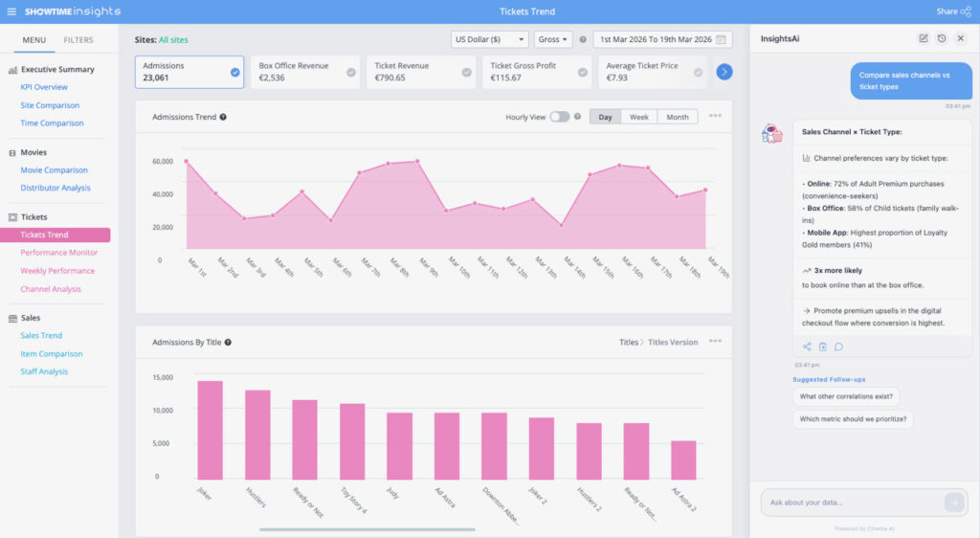The image size is (980, 538).
Task: Click Admissions By Title help icon
Action: 228,343
